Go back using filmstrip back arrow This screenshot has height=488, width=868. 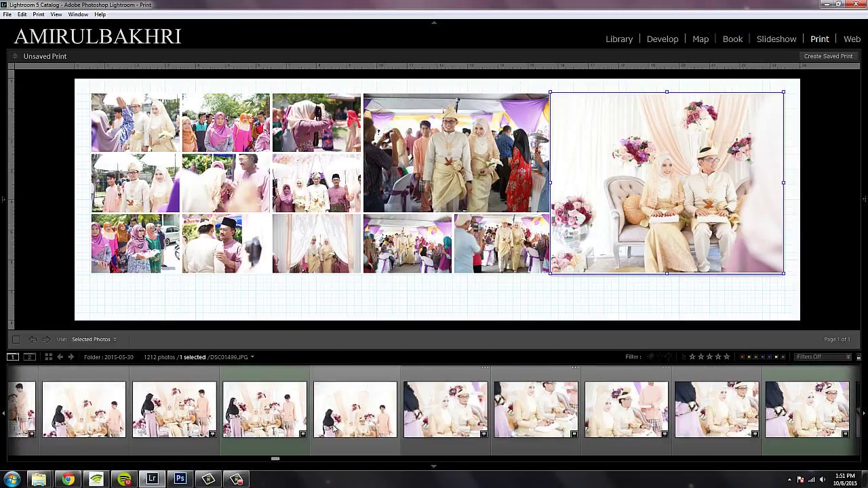coord(60,357)
